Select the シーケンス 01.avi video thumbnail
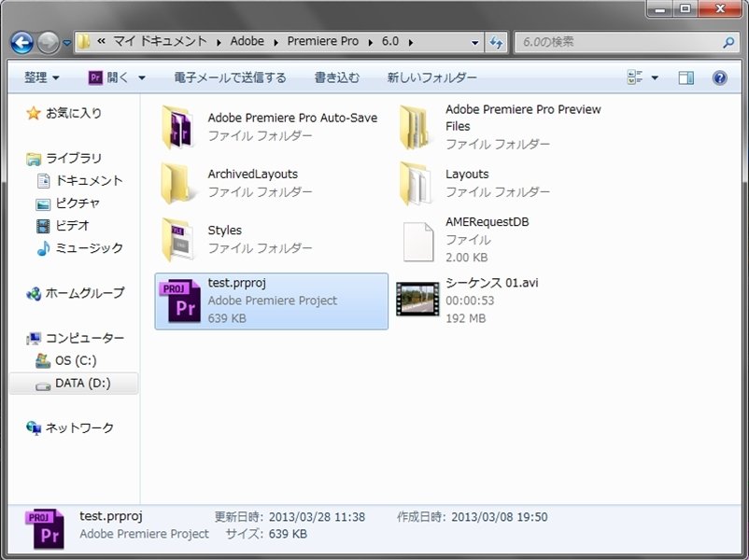The image size is (749, 560). (x=417, y=300)
